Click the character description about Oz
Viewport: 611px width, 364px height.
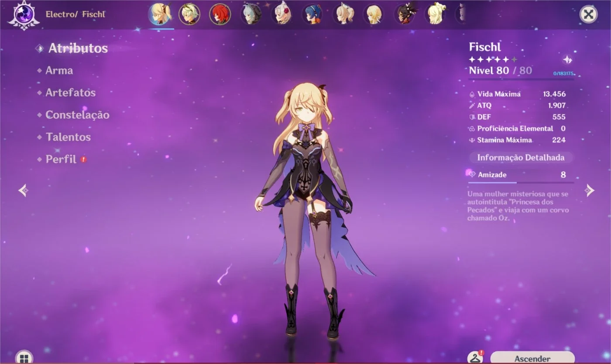518,206
